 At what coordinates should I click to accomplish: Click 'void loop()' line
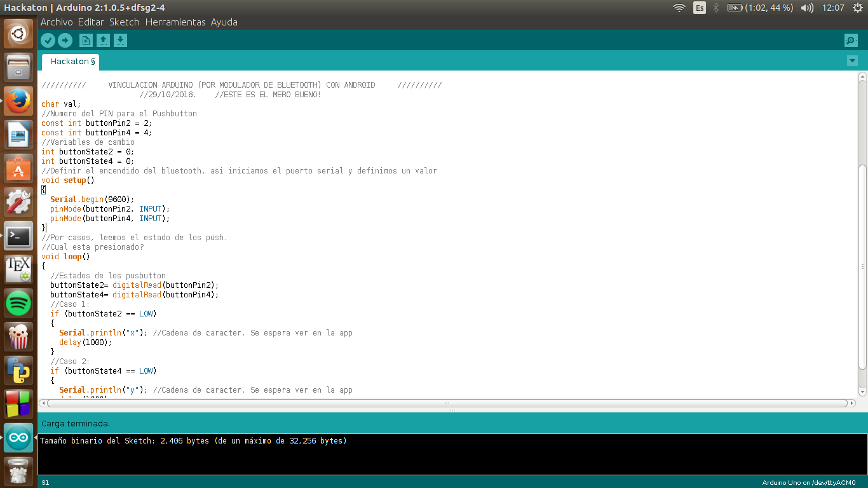65,257
